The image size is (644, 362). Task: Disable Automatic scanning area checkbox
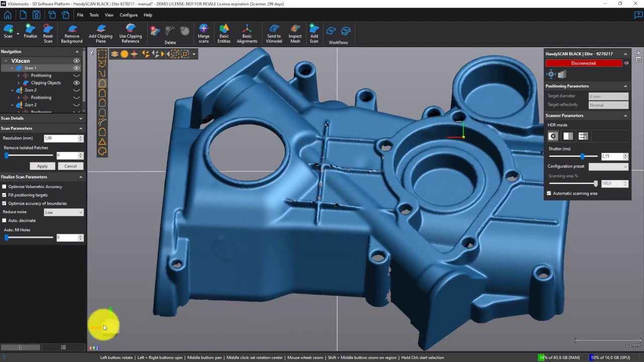coord(549,194)
